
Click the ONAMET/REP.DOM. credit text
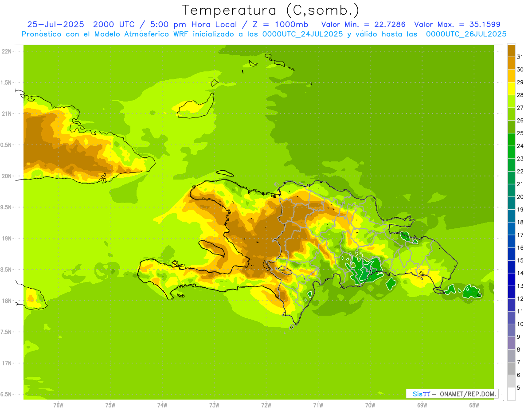pos(467,394)
